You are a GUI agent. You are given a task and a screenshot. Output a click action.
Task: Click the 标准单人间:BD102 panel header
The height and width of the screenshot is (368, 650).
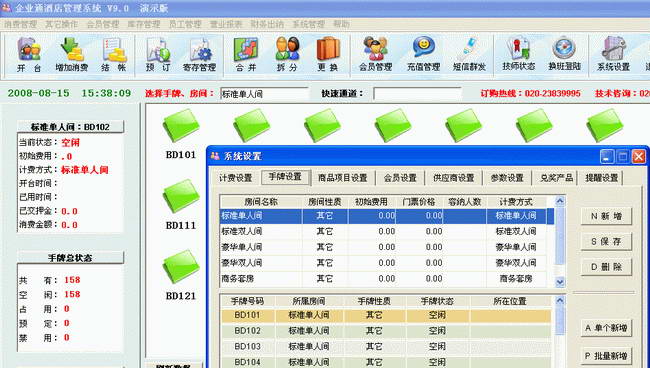click(x=70, y=127)
